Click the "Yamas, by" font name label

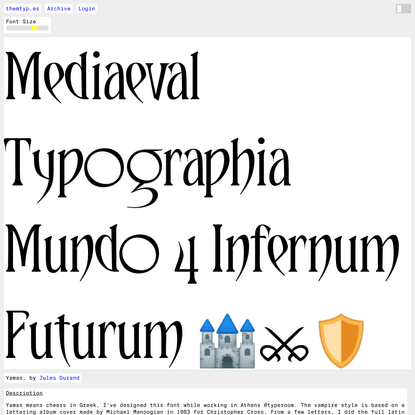[21, 378]
